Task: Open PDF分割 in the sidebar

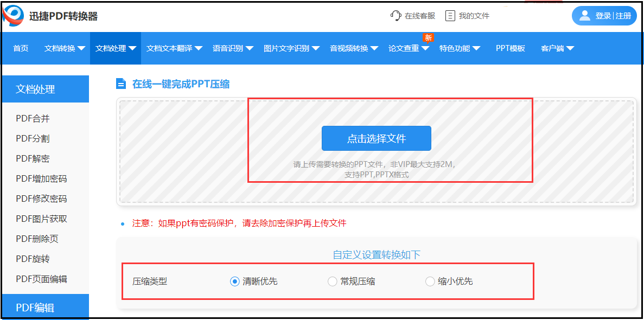Action: coord(33,138)
